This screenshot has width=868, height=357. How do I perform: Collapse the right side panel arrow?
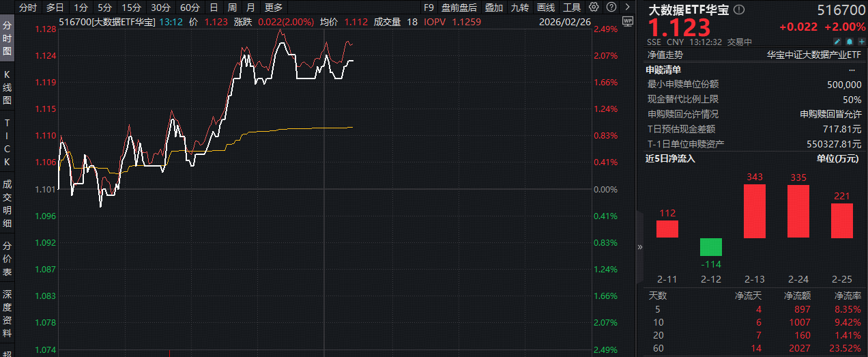click(x=640, y=247)
